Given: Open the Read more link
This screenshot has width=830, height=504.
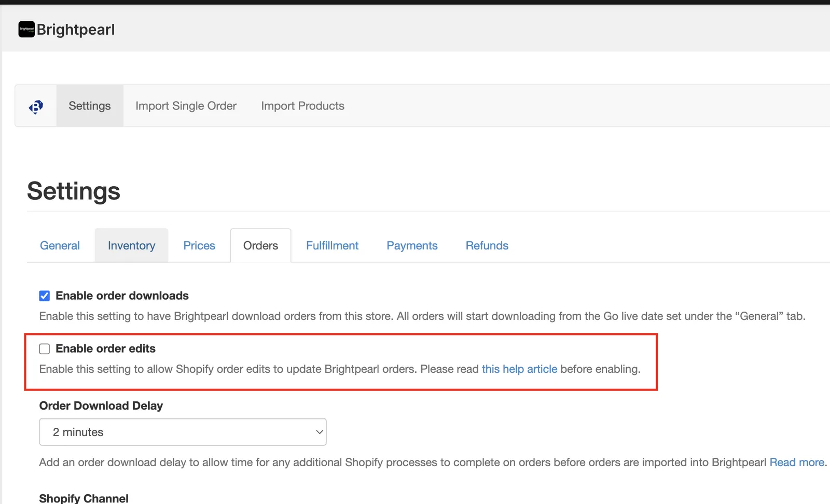Looking at the screenshot, I should point(797,463).
